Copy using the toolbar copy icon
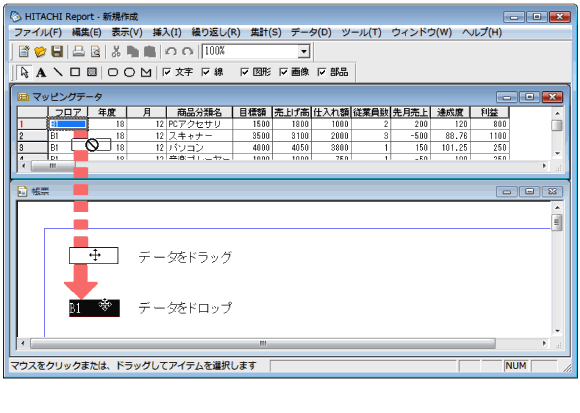 point(133,51)
